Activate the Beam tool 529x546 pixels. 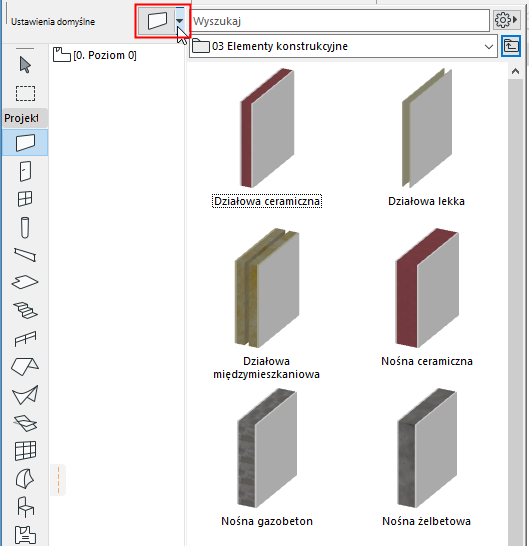25,255
